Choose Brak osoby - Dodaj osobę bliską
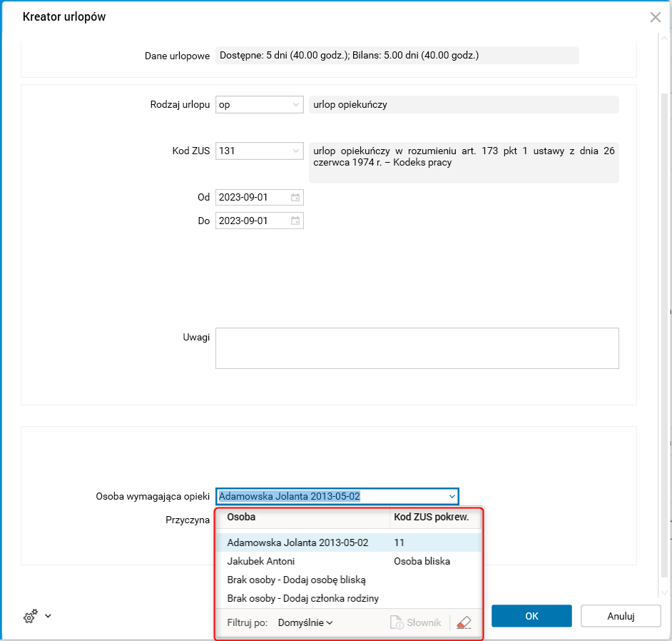This screenshot has width=672, height=641. 349,580
